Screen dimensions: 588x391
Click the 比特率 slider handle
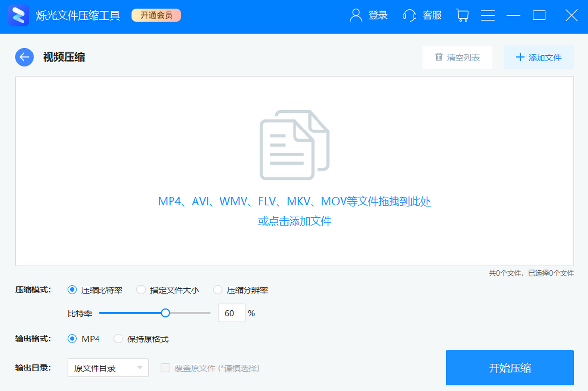[x=166, y=313]
